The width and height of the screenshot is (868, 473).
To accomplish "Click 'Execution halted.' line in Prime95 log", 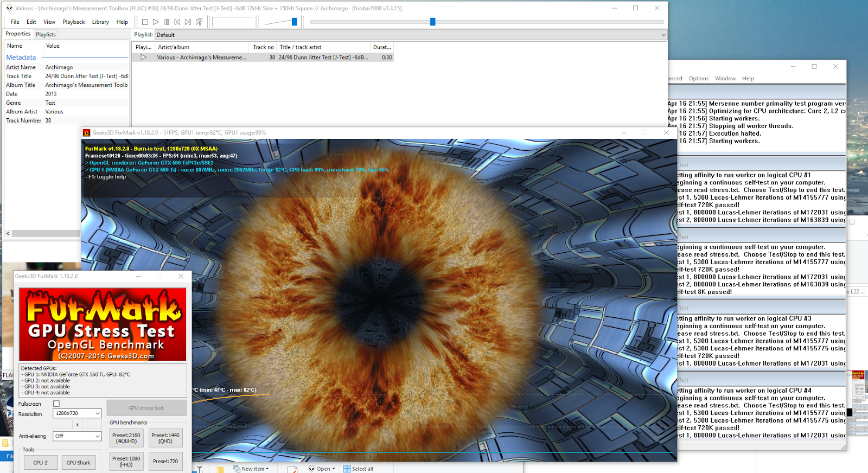I will (735, 133).
